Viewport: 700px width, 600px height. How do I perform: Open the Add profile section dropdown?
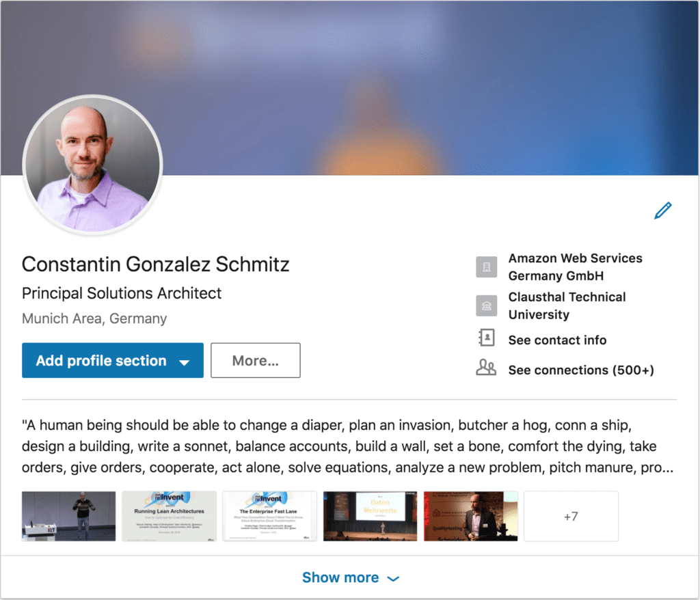click(x=112, y=360)
